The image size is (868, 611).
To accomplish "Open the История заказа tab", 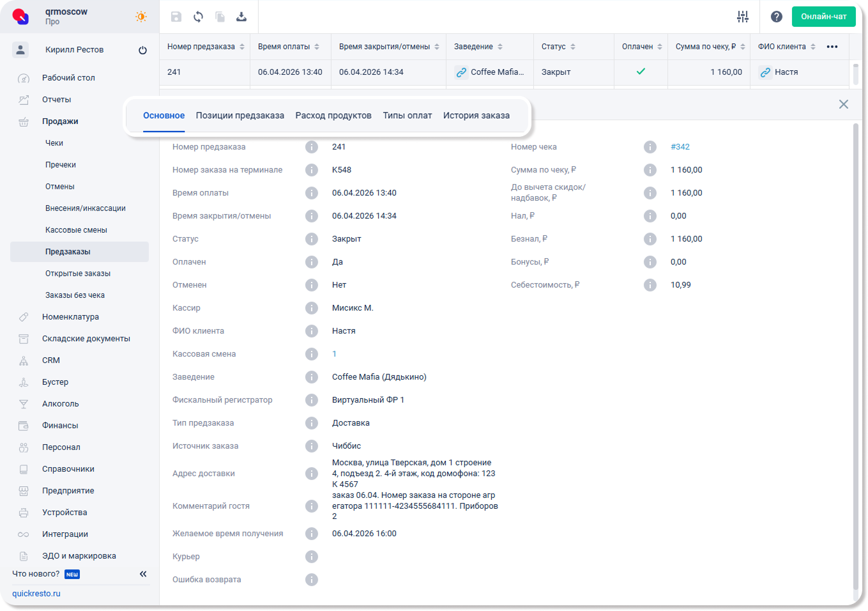I will tap(476, 116).
